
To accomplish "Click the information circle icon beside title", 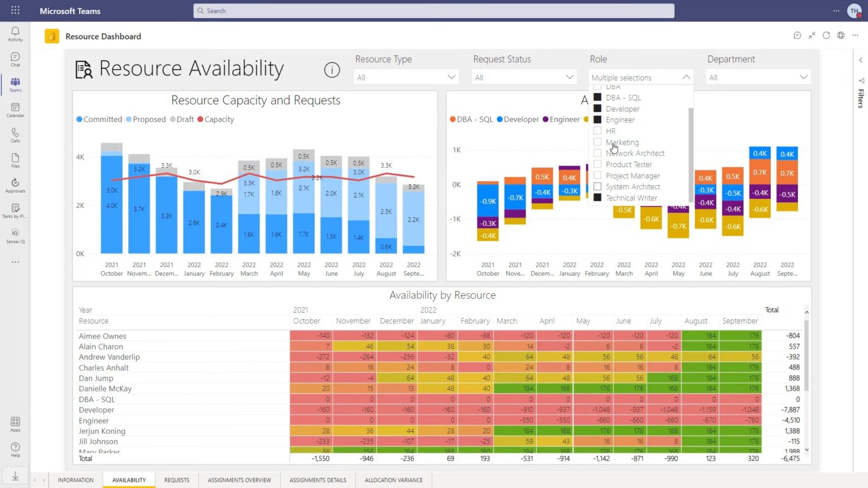I will [x=332, y=70].
